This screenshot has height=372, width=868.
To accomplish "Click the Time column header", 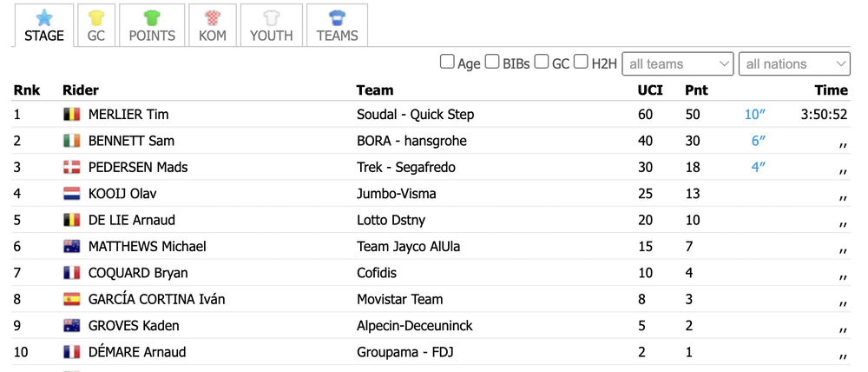I will 831,90.
